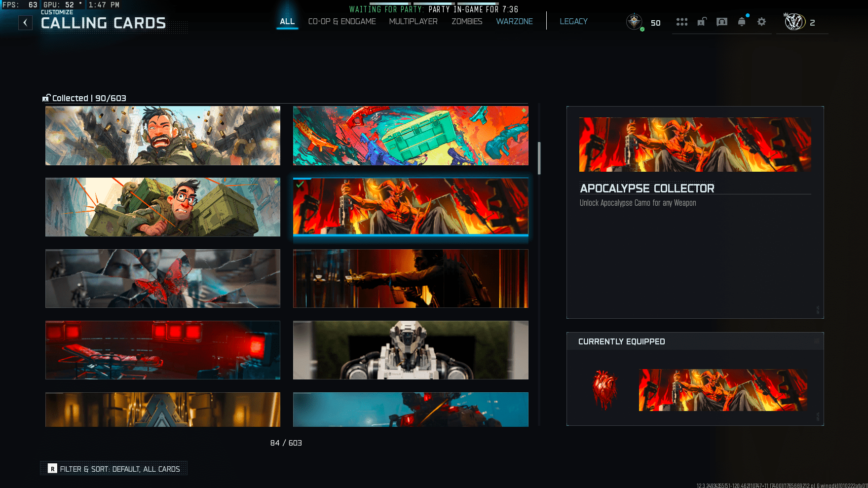868x488 pixels.
Task: Switch to the LEGACY tab
Action: (x=573, y=21)
